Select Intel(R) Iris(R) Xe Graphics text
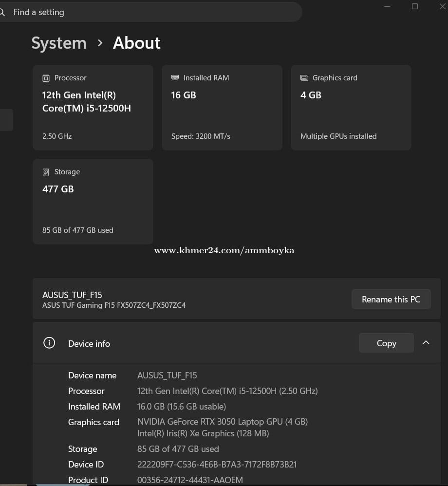448x486 pixels. pyautogui.click(x=203, y=433)
